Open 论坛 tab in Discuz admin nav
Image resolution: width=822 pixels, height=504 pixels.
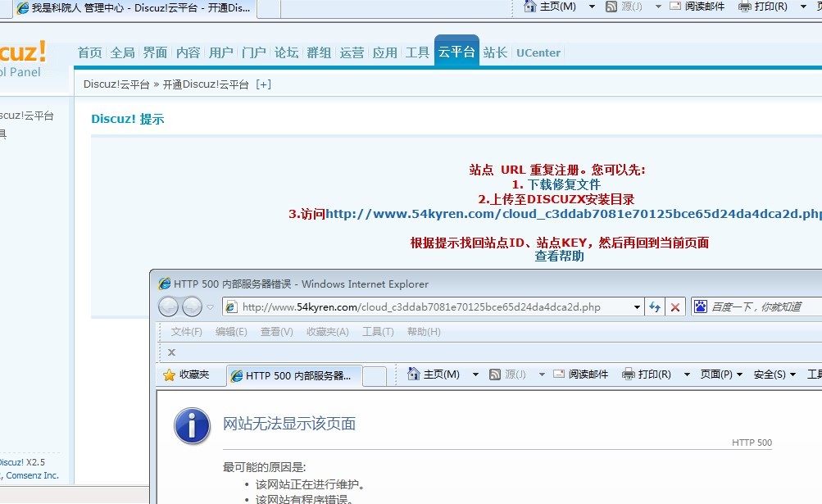click(286, 52)
